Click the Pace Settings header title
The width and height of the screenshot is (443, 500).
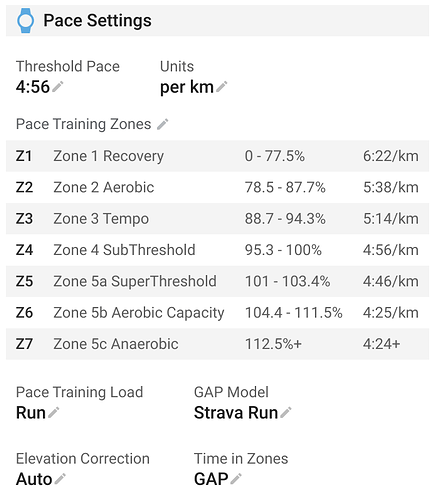(97, 21)
